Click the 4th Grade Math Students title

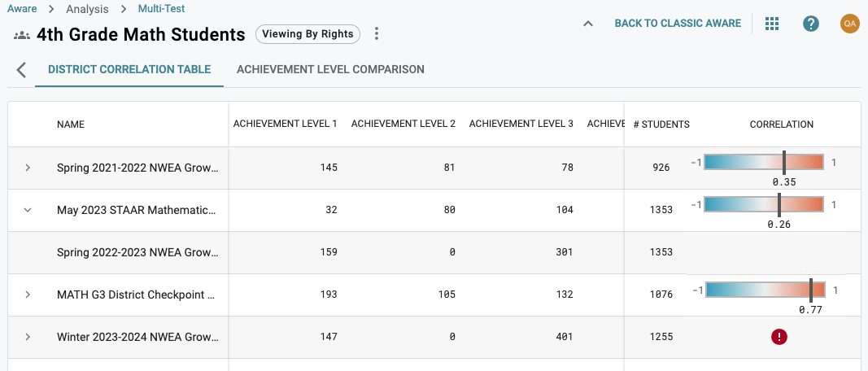[141, 34]
